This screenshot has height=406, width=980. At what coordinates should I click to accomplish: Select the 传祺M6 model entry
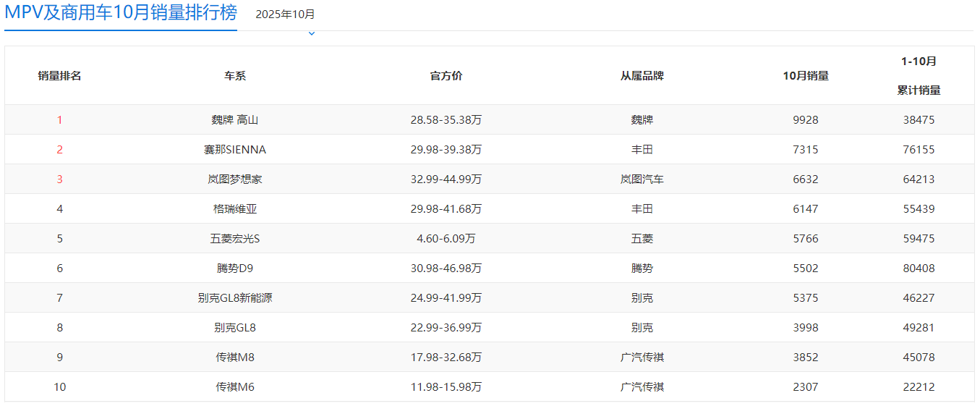tap(235, 387)
